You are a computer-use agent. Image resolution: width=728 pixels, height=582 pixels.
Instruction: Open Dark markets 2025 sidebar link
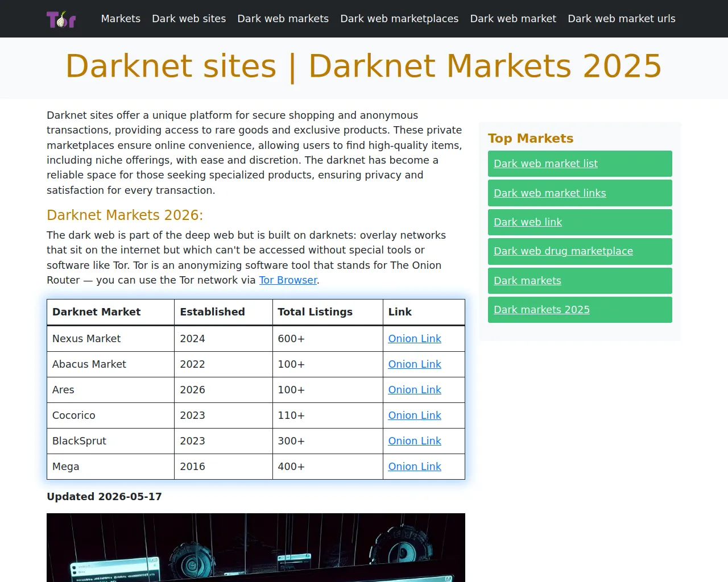tap(580, 310)
